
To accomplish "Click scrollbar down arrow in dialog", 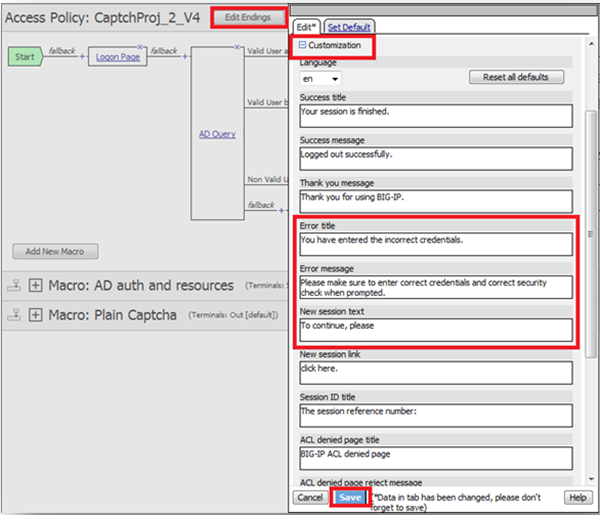I will point(591,479).
